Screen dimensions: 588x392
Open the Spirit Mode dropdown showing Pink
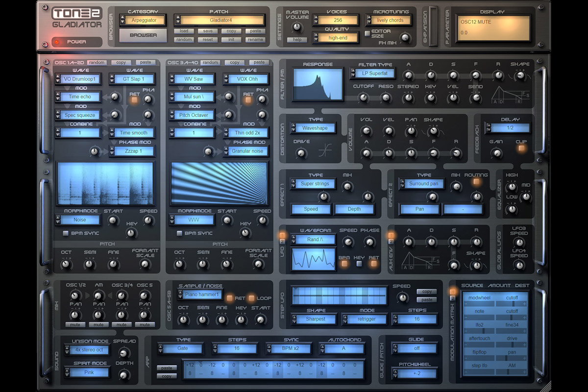pyautogui.click(x=89, y=372)
